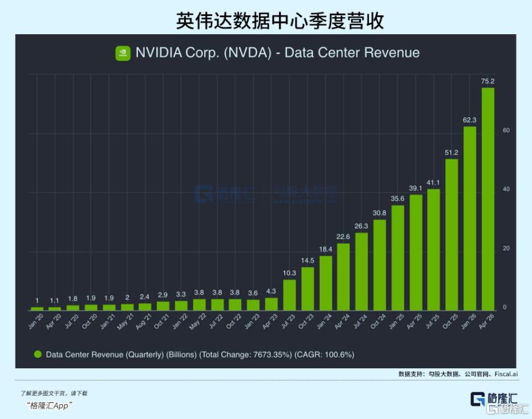532x419 pixels.
Task: Click the 22.6 value label
Action: [x=343, y=237]
